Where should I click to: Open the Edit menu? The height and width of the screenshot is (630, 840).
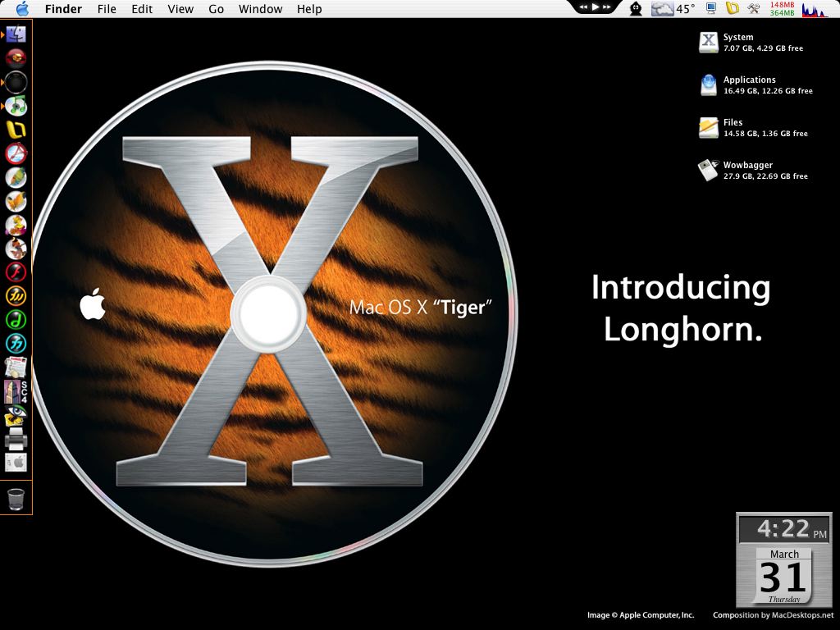pos(142,9)
